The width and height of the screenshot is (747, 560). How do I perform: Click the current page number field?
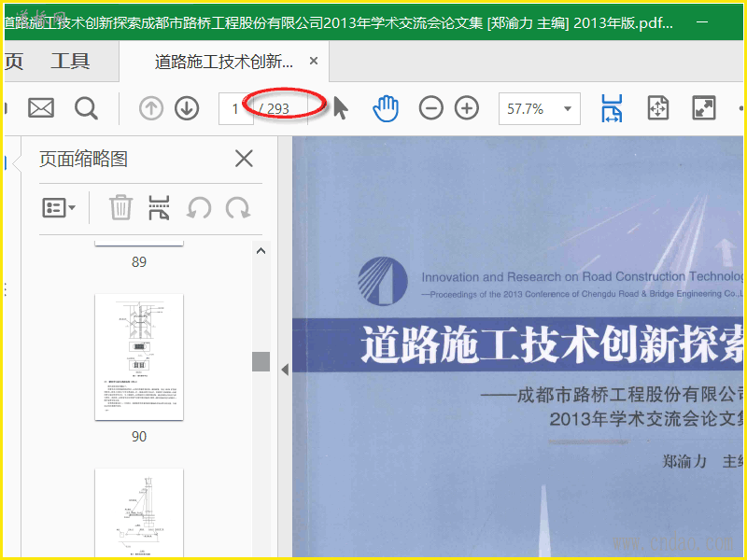point(236,108)
